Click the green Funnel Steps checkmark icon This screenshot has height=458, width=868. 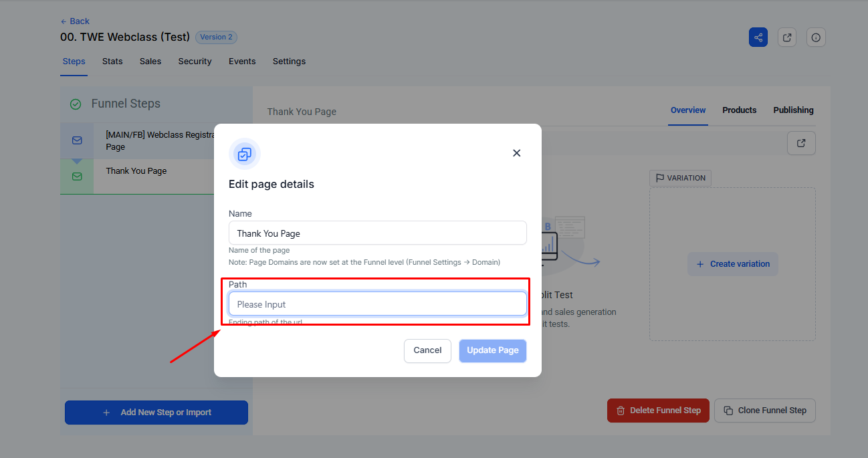coord(76,104)
